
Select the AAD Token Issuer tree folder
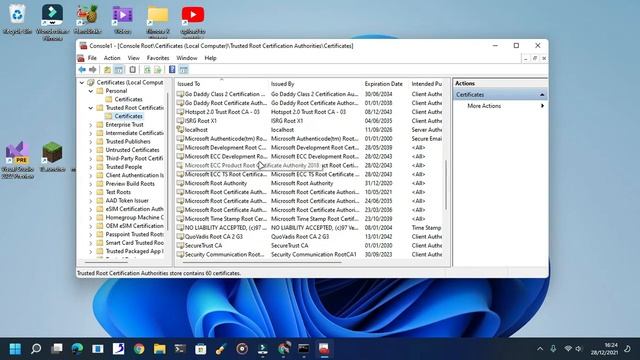[127, 200]
